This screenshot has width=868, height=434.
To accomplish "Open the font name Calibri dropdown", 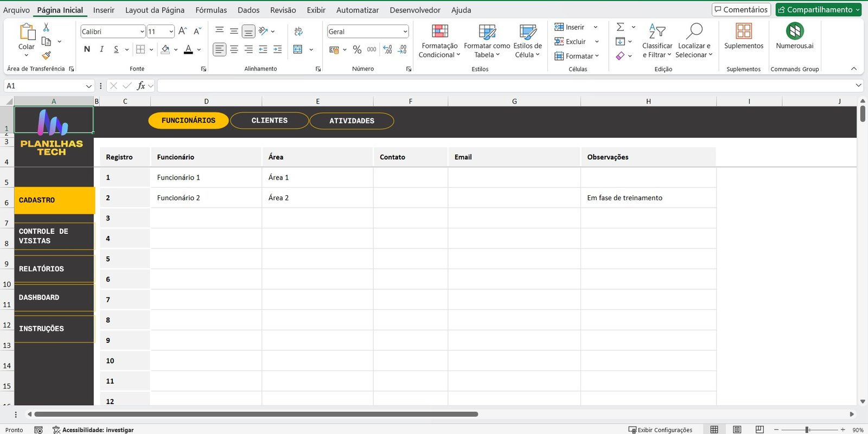I will (142, 31).
